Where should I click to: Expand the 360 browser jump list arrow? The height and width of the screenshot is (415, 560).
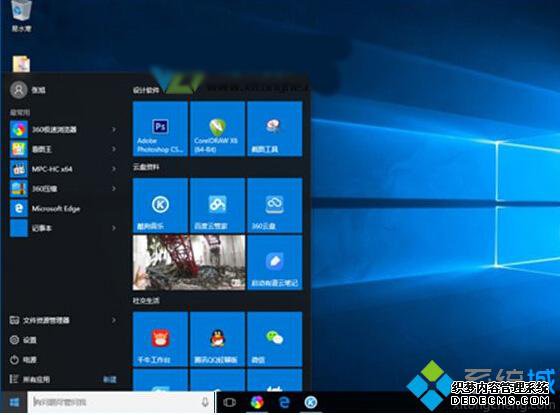coord(114,129)
